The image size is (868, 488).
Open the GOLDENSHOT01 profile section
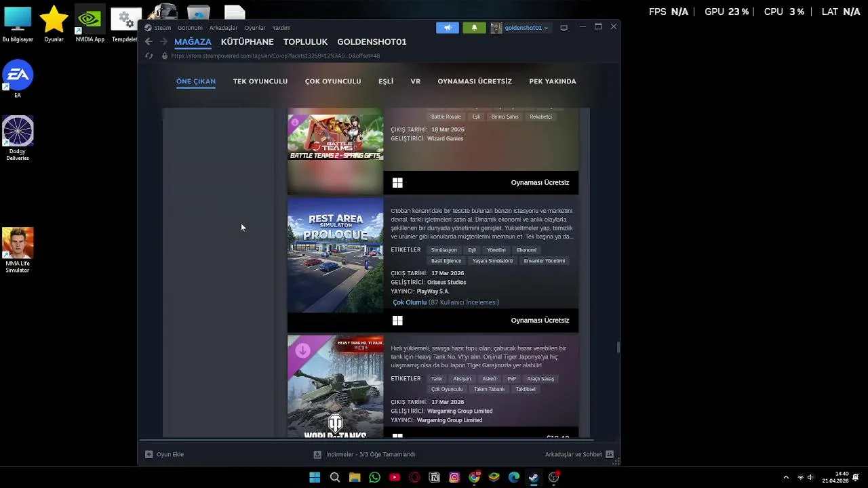(372, 41)
